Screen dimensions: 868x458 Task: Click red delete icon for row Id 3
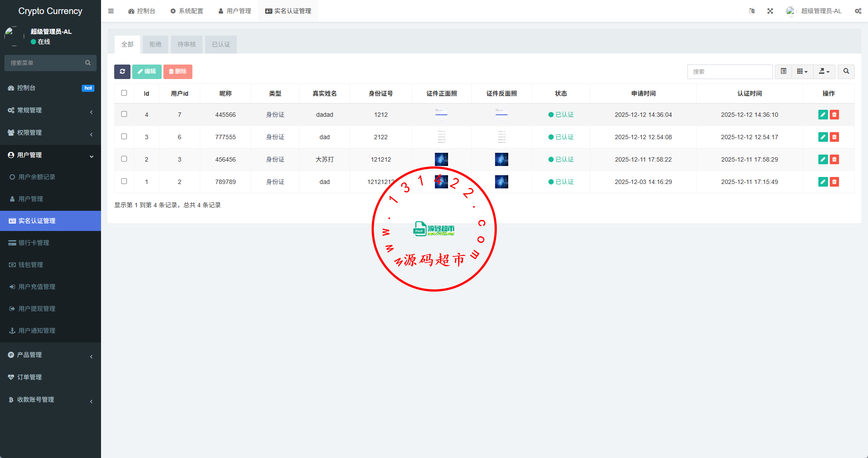(834, 137)
